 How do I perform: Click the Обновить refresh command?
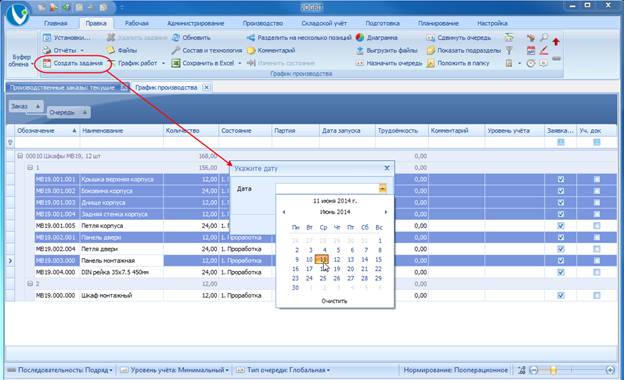coord(191,38)
